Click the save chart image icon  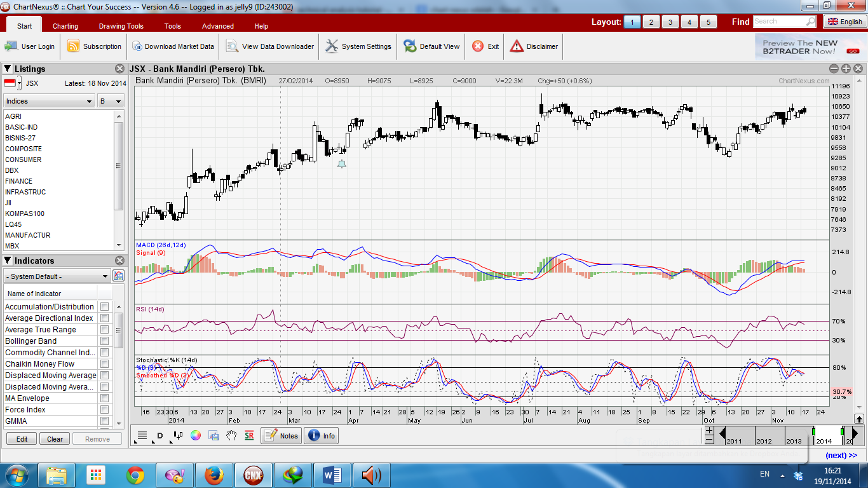213,435
